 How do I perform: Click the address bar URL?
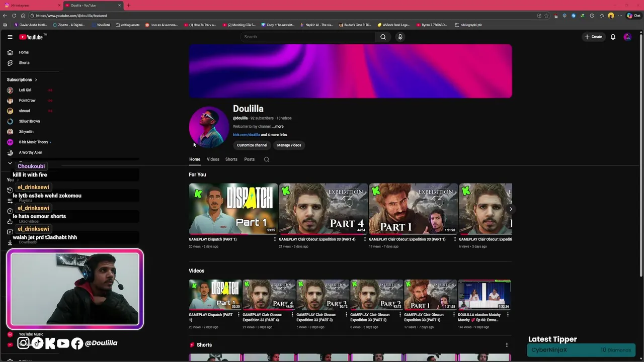pyautogui.click(x=71, y=16)
